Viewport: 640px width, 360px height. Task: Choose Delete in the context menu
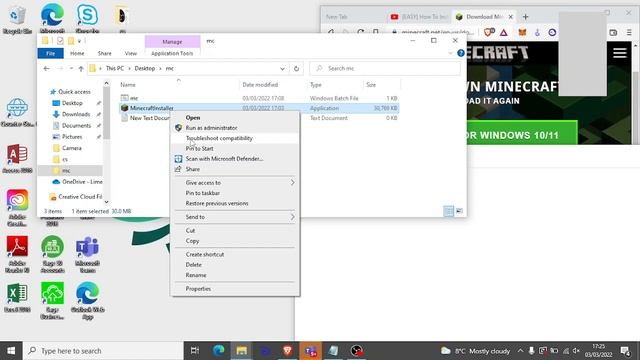(x=235, y=264)
